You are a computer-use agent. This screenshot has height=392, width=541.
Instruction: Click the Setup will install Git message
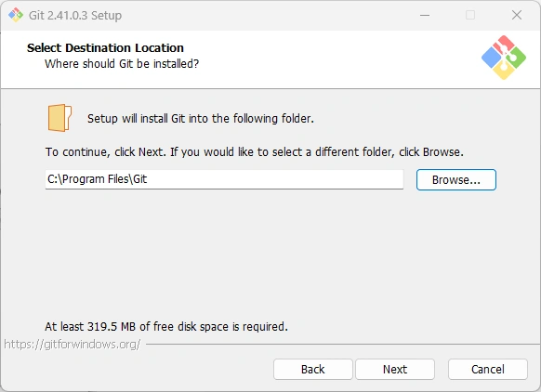pyautogui.click(x=201, y=119)
